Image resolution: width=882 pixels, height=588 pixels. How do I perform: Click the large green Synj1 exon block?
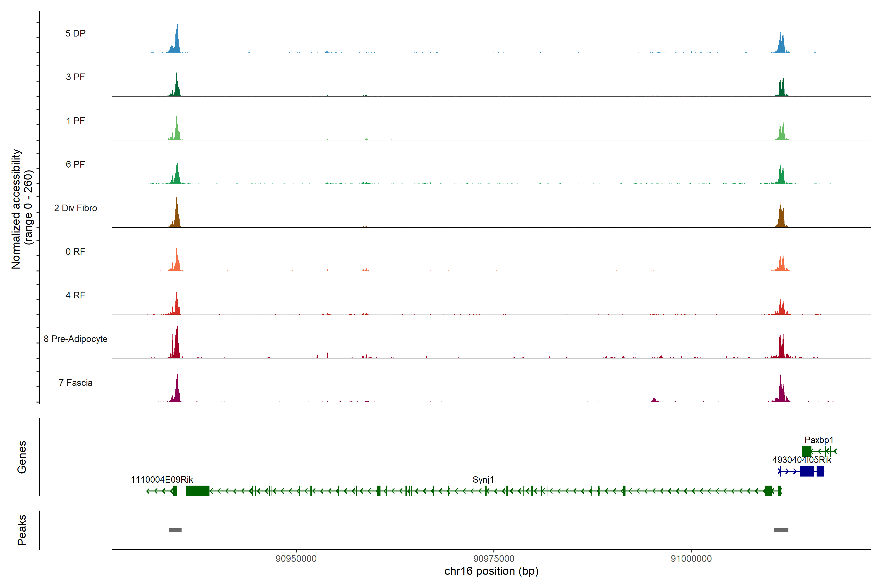(x=198, y=491)
